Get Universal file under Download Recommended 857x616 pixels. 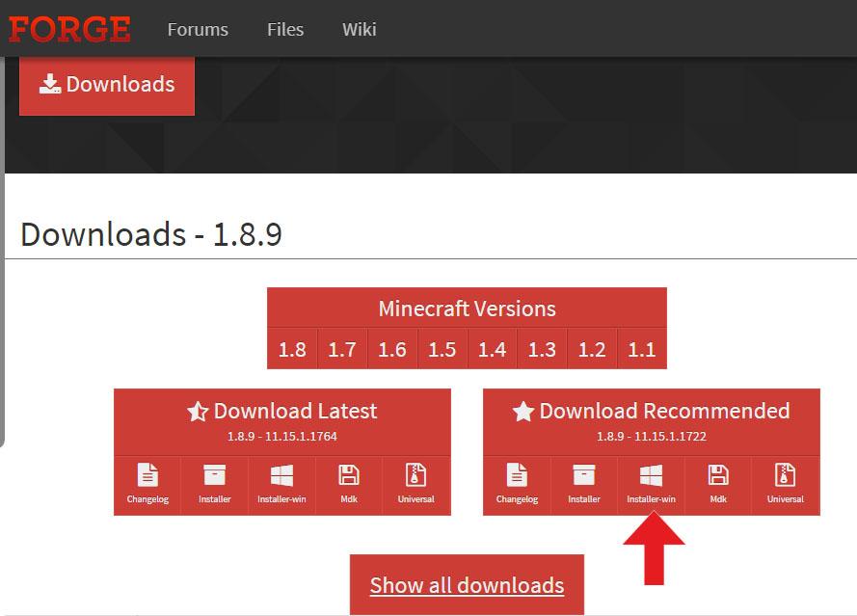coord(785,483)
